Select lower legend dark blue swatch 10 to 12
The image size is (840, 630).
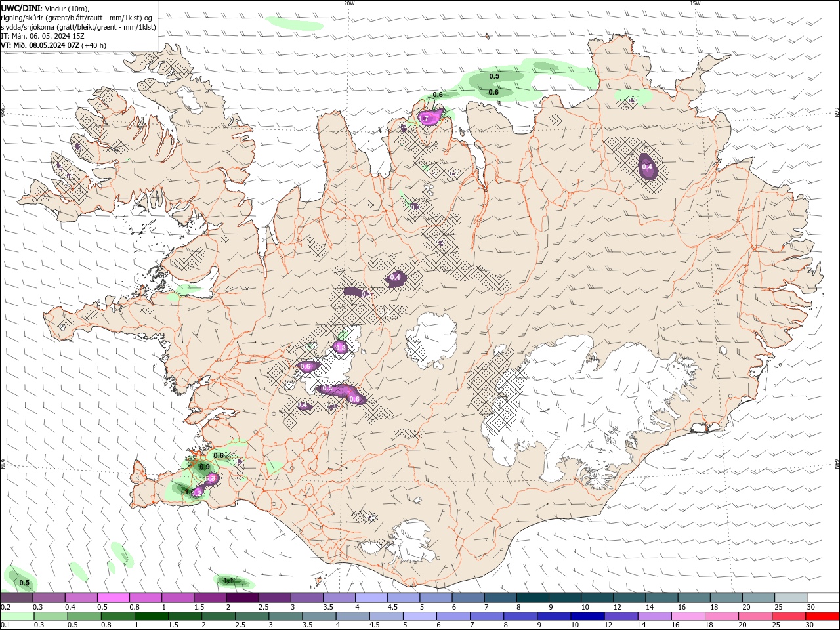587,616
